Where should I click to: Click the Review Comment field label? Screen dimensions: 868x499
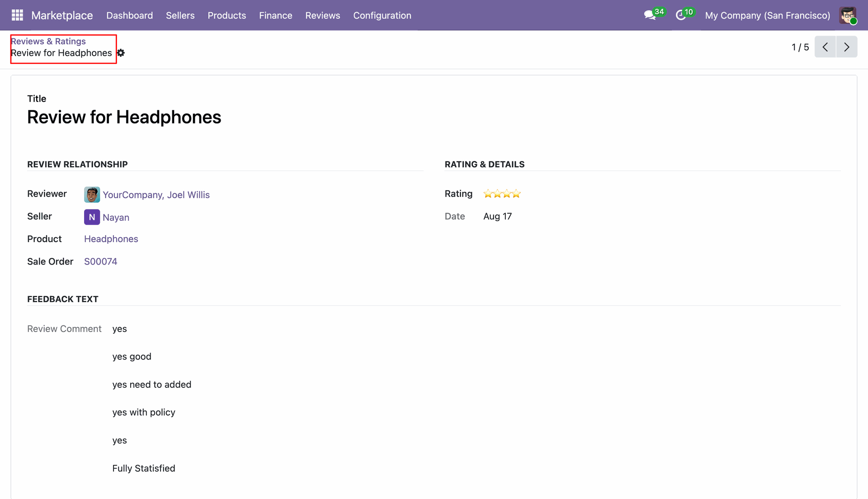click(x=64, y=329)
